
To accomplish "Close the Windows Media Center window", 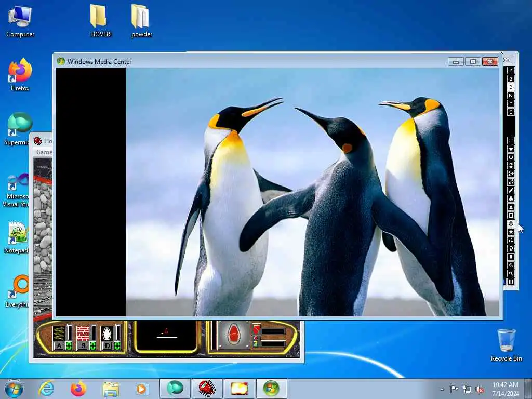I will (x=490, y=61).
